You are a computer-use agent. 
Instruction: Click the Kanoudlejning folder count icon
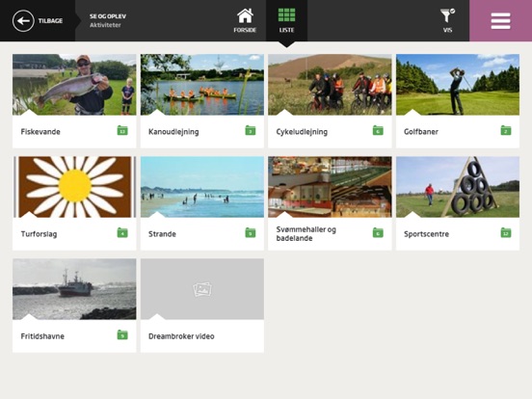click(251, 130)
